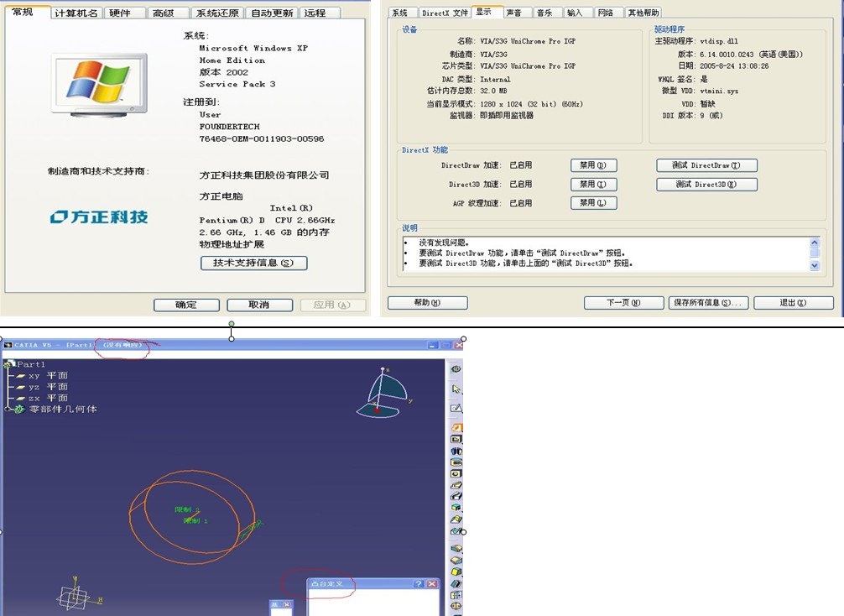844x616 pixels.
Task: Open the 其他帮助 tab
Action: [x=643, y=13]
